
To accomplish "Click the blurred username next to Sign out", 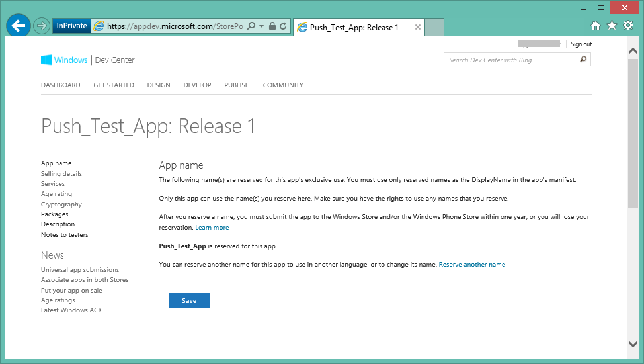I will tap(540, 44).
